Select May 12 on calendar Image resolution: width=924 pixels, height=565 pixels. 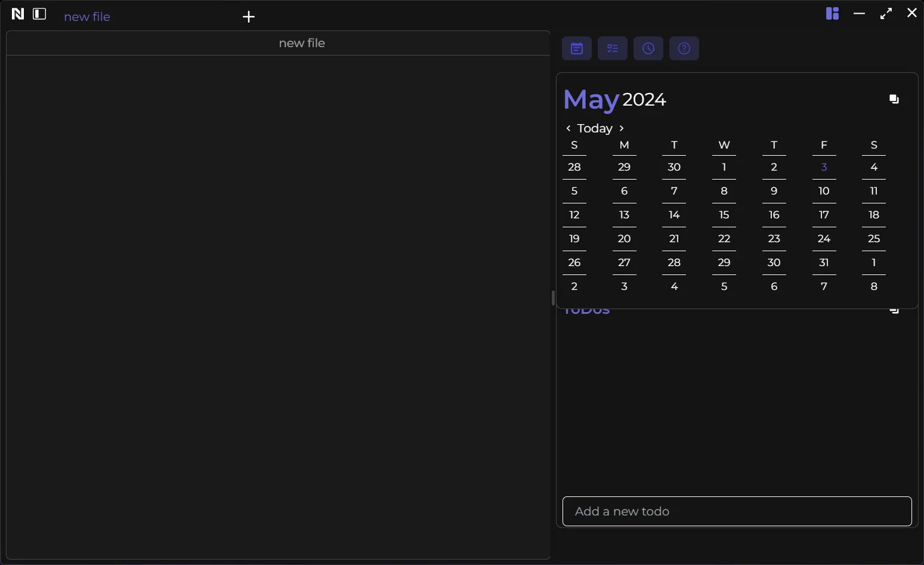coord(574,215)
